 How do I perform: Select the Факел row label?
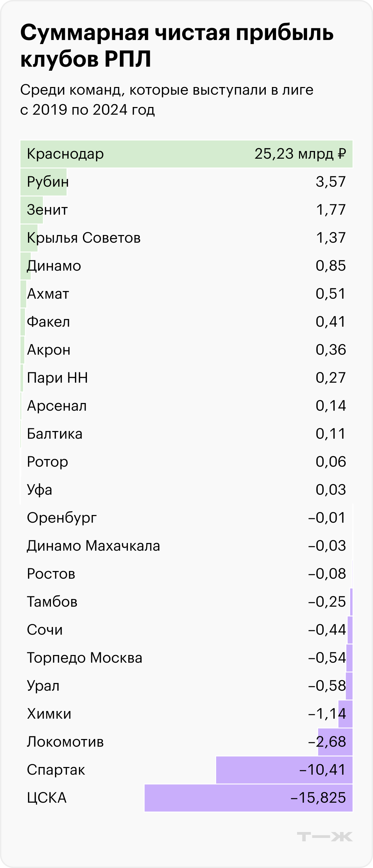point(49,322)
